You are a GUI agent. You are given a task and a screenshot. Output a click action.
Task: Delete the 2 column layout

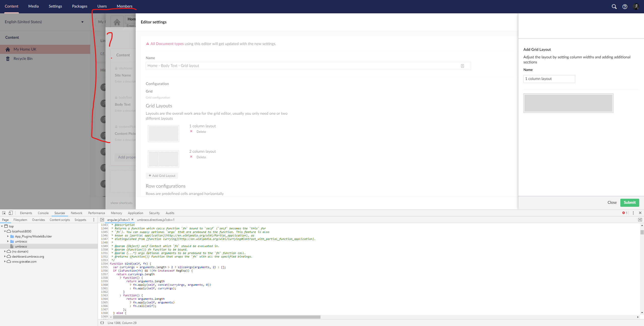pyautogui.click(x=201, y=157)
